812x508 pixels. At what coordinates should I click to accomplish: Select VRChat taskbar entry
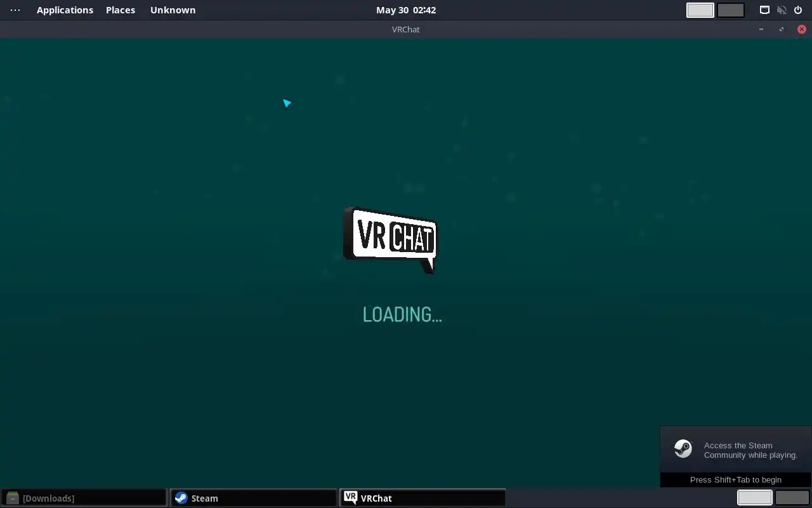coord(423,498)
